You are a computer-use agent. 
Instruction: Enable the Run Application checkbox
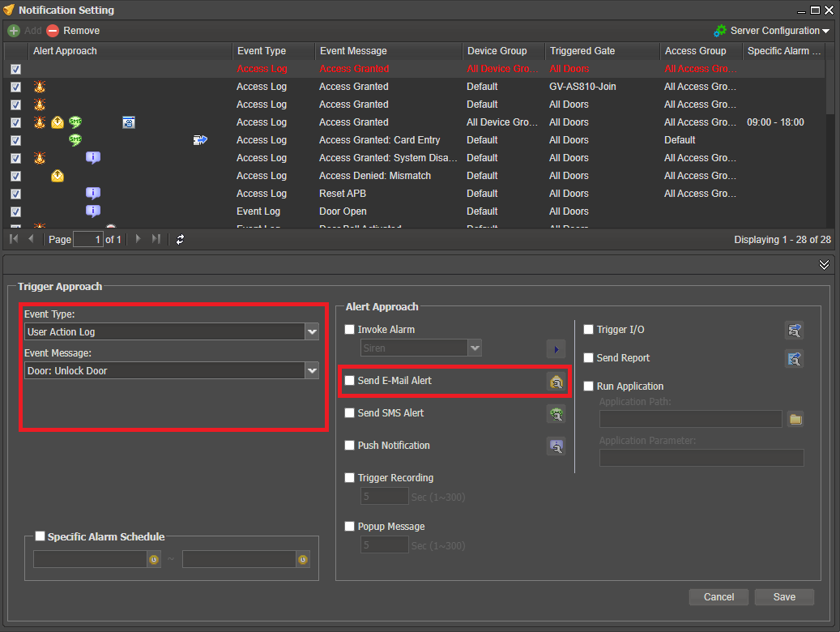click(589, 386)
